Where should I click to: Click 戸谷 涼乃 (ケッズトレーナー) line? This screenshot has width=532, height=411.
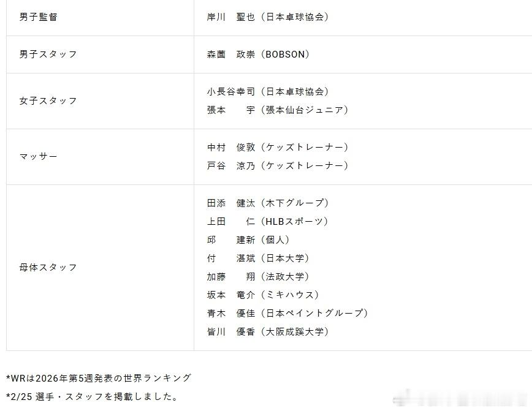tap(278, 165)
